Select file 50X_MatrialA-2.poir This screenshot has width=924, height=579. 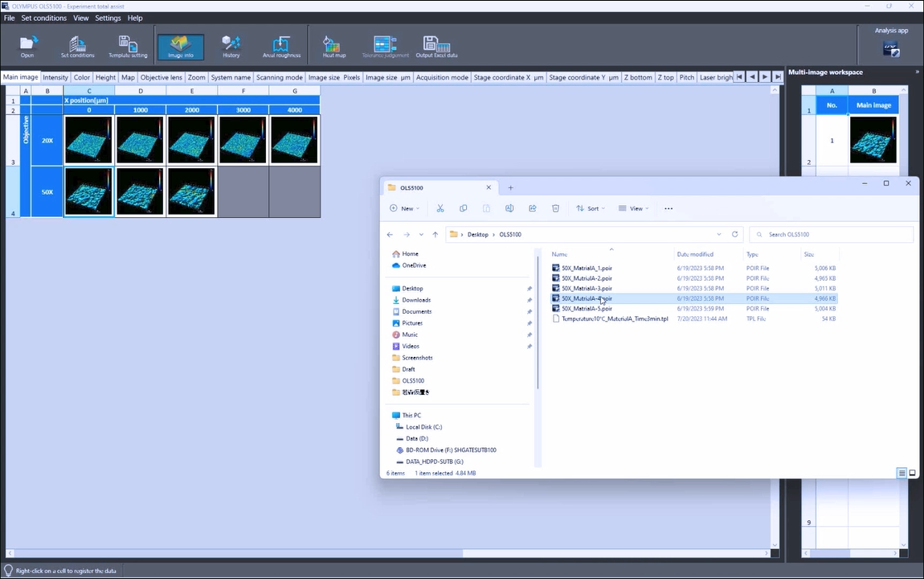coord(587,277)
